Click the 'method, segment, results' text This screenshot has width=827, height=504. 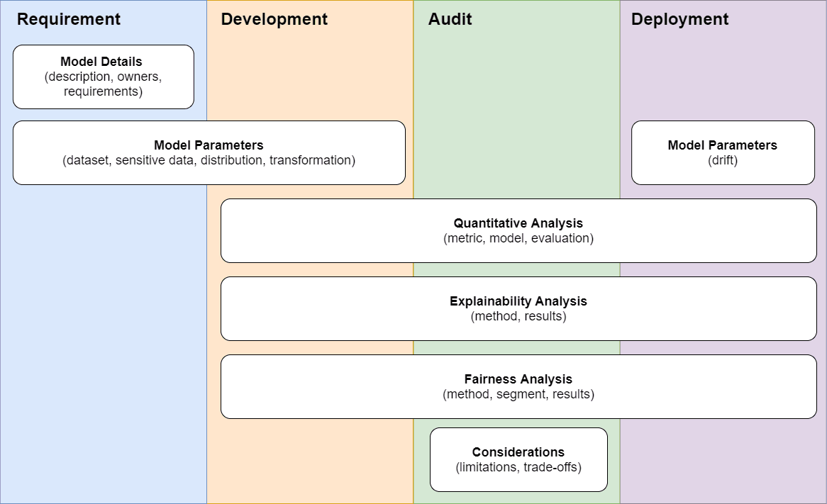click(518, 395)
